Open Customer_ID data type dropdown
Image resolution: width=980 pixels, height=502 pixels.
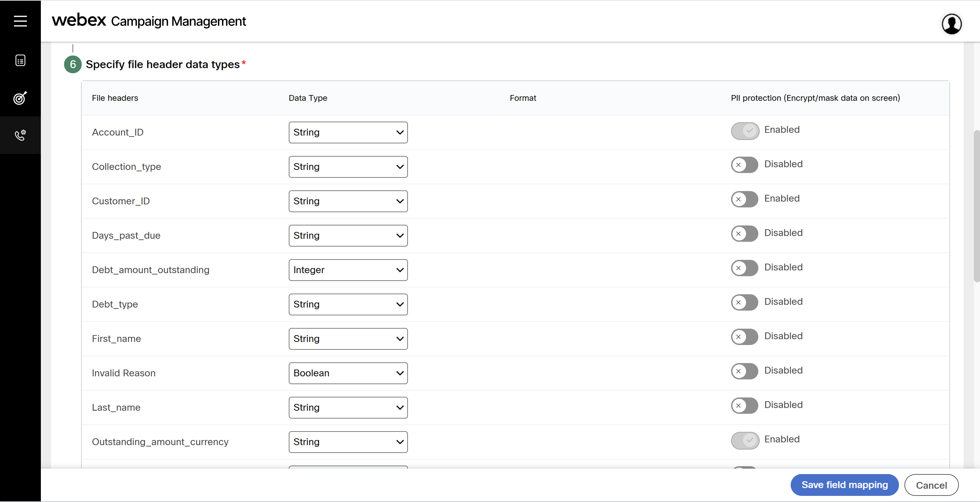(x=348, y=201)
